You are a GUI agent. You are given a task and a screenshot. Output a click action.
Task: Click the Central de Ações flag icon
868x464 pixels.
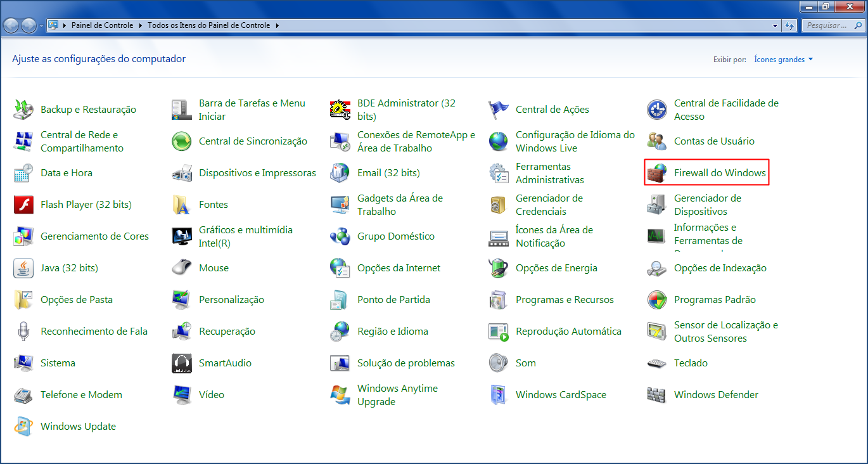499,110
